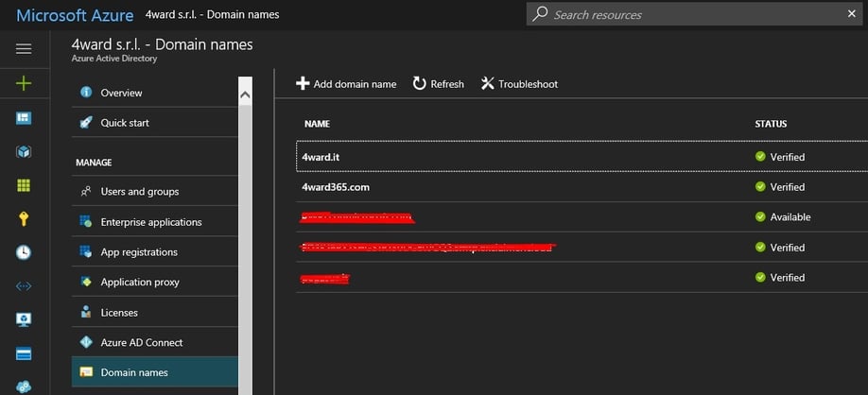
Task: Click green check icon in 4ward.it row
Action: (x=760, y=157)
